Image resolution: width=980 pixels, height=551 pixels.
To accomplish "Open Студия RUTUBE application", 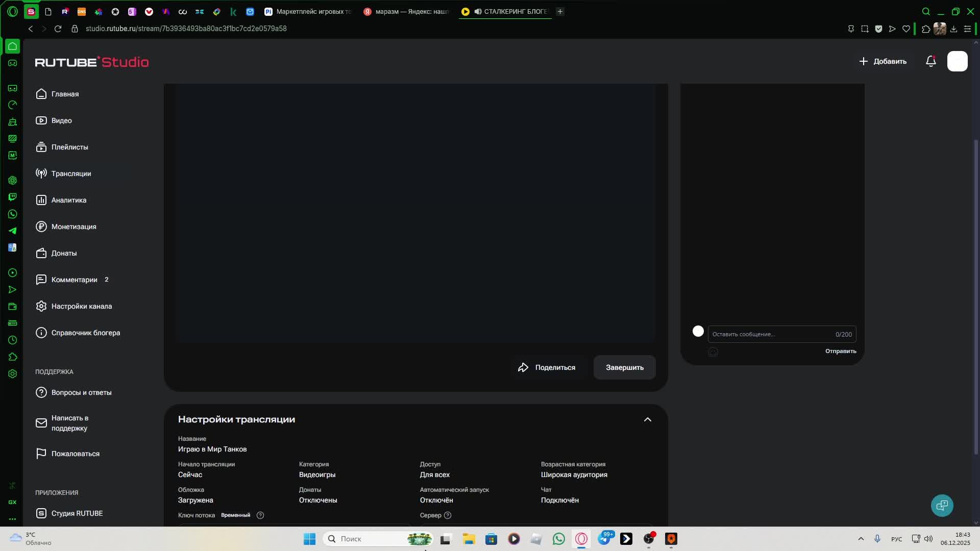I will 69,513.
